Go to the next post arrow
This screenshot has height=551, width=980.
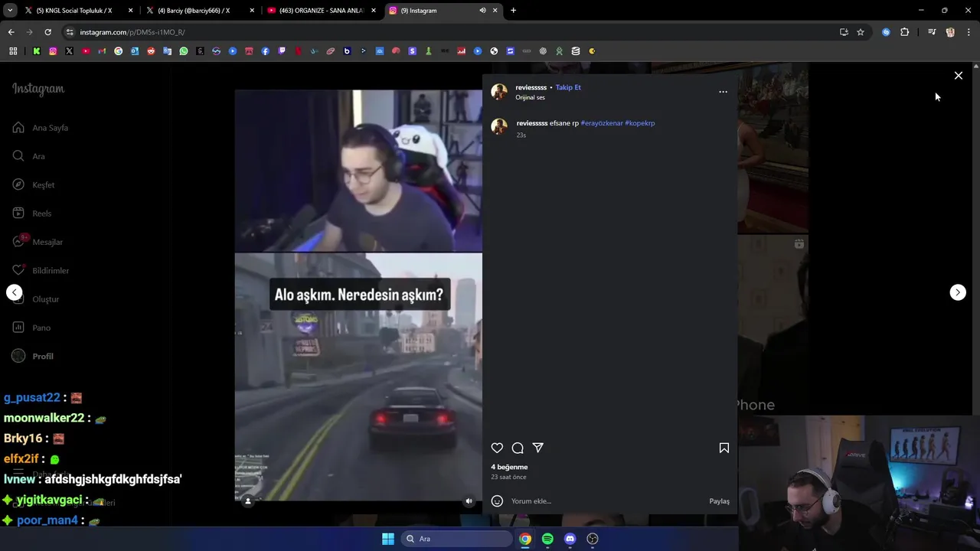(x=958, y=292)
